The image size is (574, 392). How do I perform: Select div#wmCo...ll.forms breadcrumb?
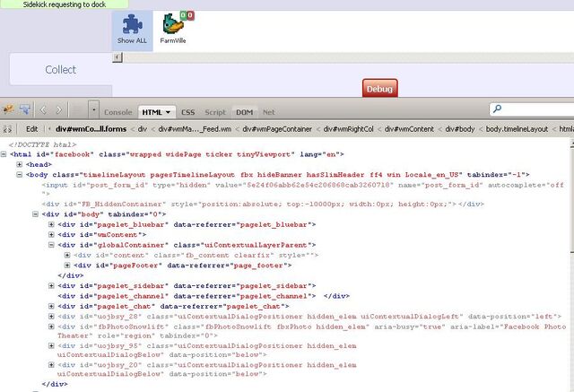91,129
